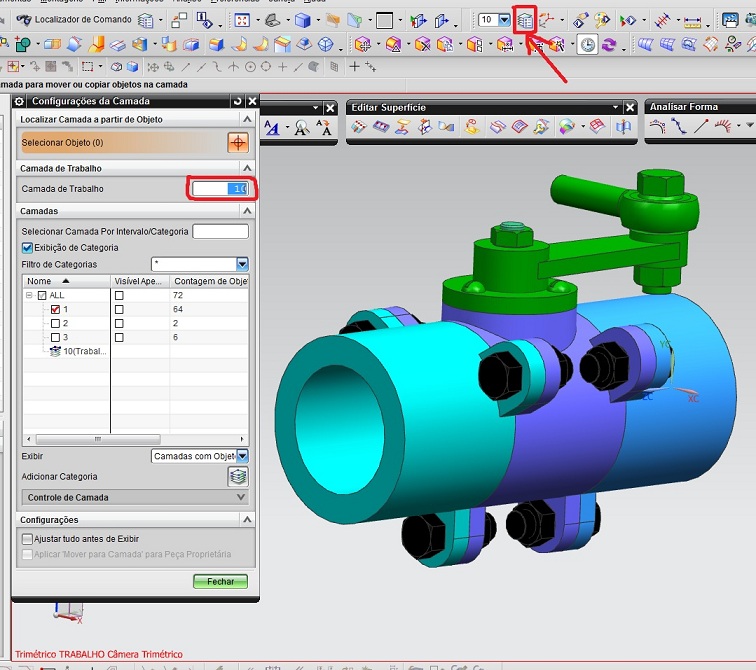Click count 72 in ALL row
The width and height of the screenshot is (756, 670).
coord(178,295)
